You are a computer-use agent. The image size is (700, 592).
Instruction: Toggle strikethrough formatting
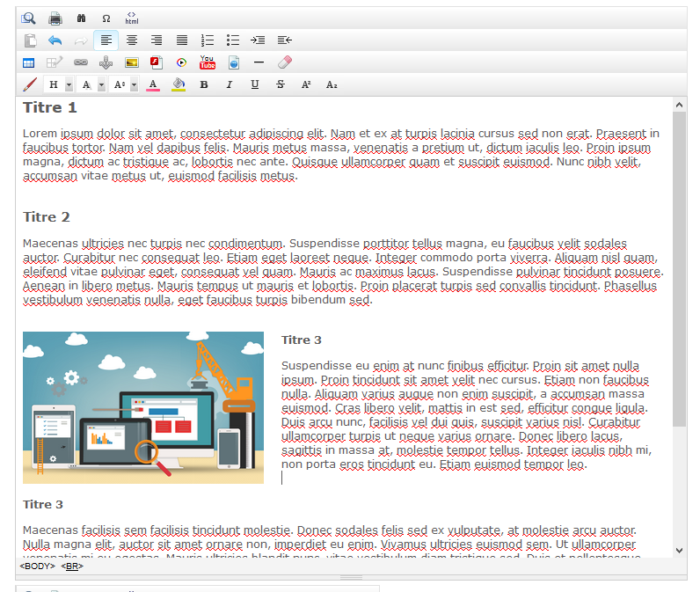[x=281, y=84]
